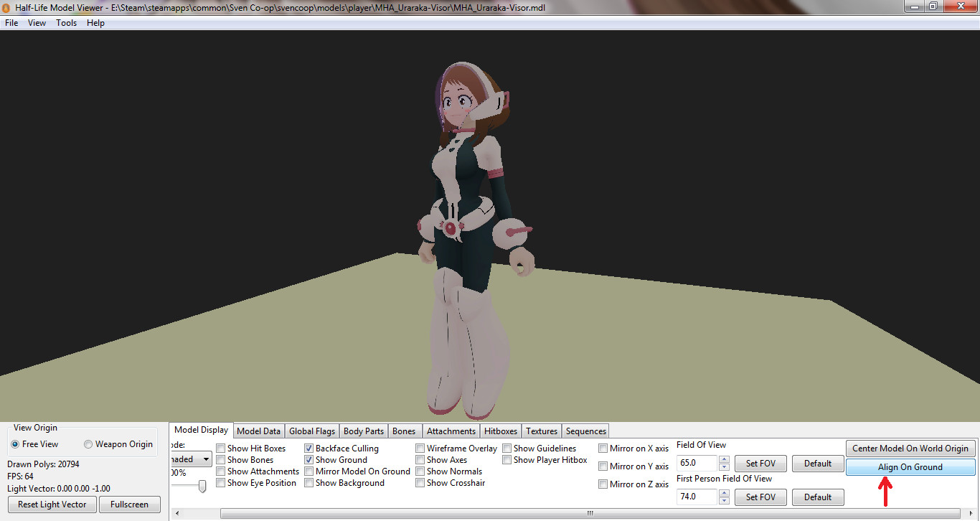Switch to the Hitboxes tab
Image resolution: width=980 pixels, height=521 pixels.
(501, 431)
